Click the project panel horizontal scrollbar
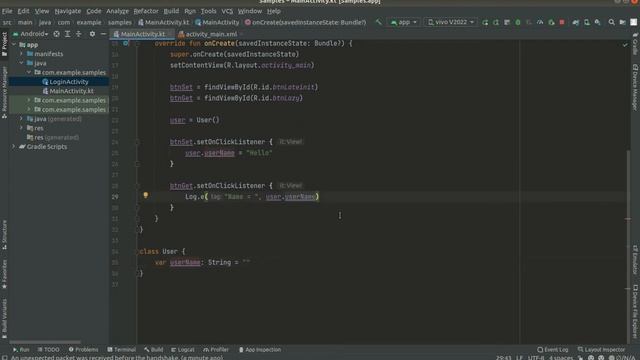Image resolution: width=640 pixels, height=360 pixels. coord(45,342)
